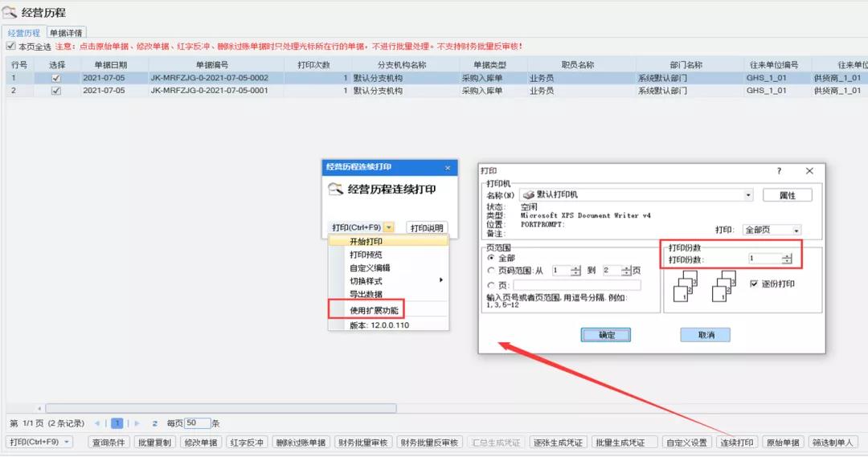
Task: Close the 经营历程连续打印 popup window
Action: tap(448, 167)
